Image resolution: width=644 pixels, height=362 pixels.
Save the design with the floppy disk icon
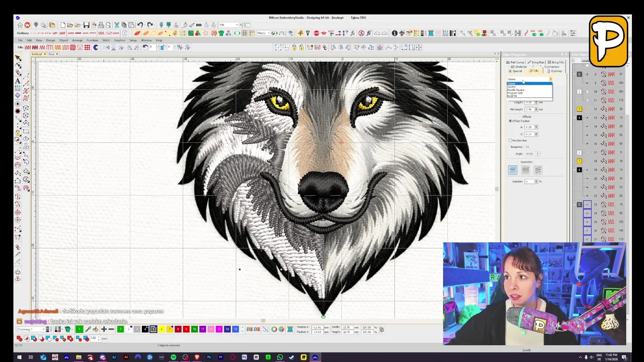(86, 25)
